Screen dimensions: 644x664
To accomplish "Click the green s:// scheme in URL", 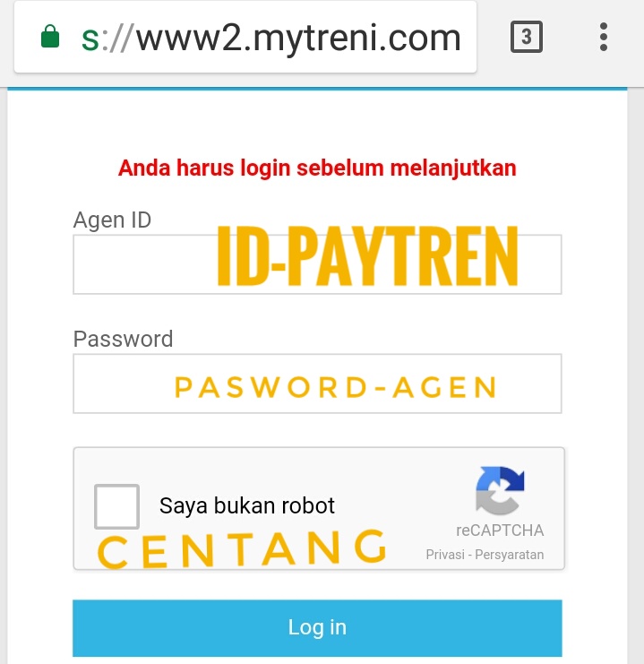I will coord(107,39).
